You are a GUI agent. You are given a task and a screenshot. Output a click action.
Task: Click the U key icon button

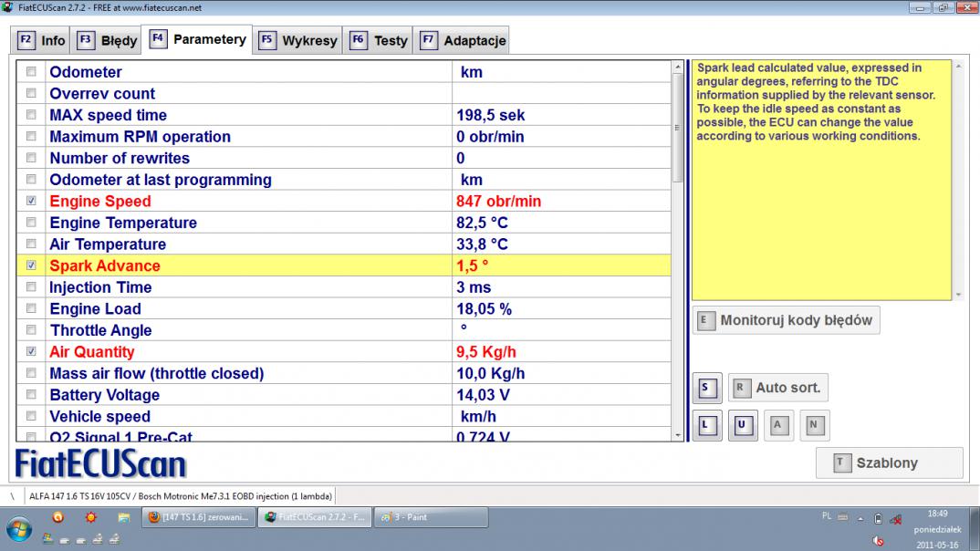click(x=743, y=425)
